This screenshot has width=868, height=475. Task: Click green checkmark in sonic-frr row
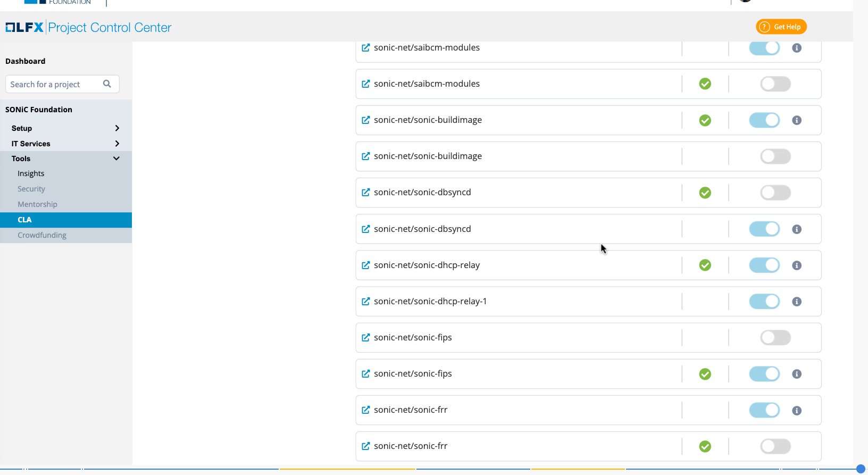tap(705, 446)
